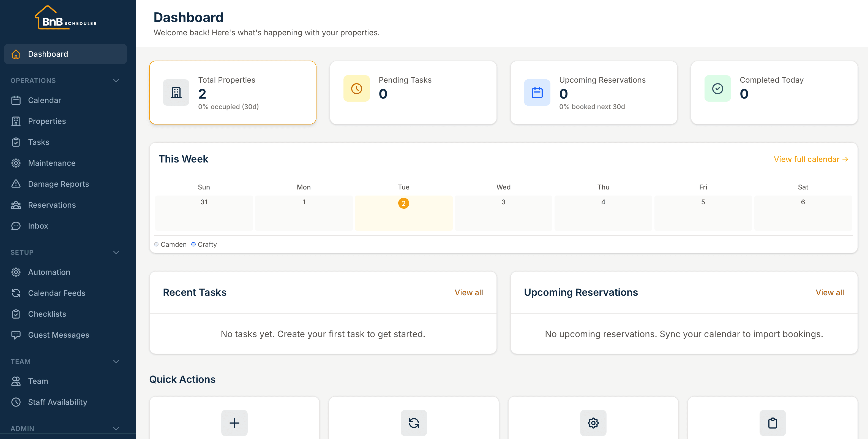Go to Calendar Feeds page

[x=65, y=293]
